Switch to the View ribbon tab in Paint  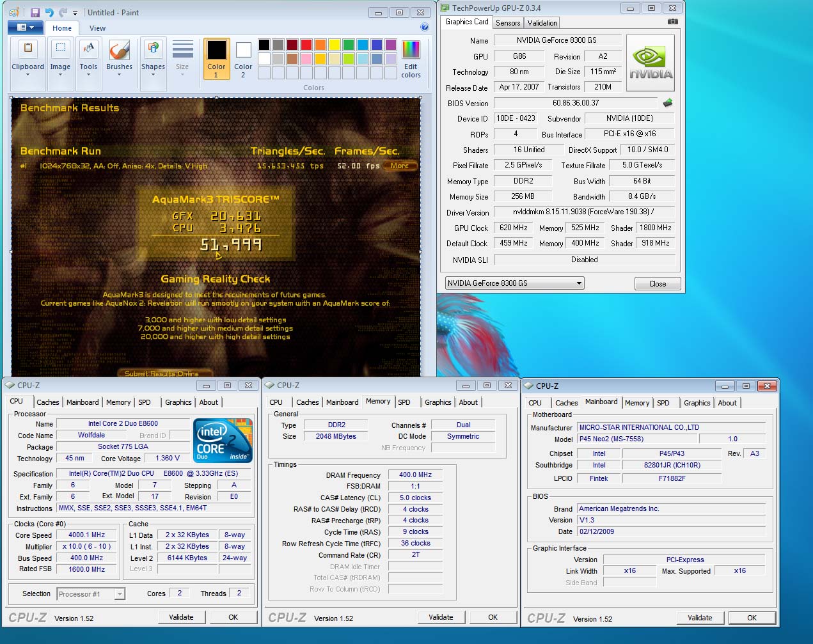coord(97,28)
